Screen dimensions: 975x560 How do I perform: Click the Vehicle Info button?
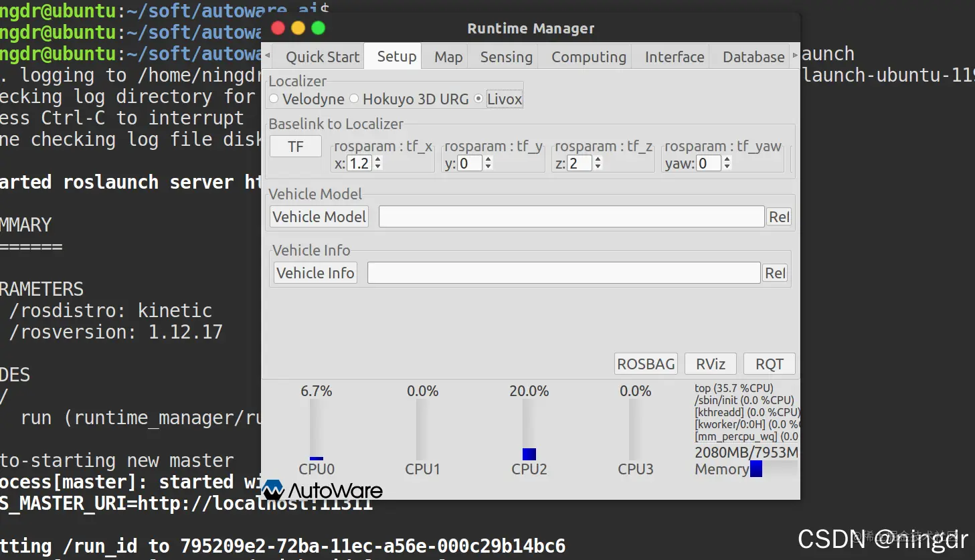[315, 273]
